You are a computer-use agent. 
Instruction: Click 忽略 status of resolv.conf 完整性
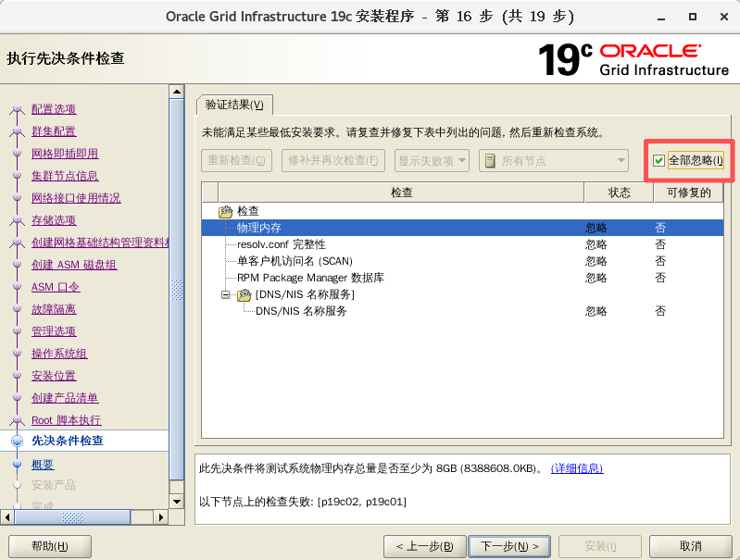click(x=596, y=244)
